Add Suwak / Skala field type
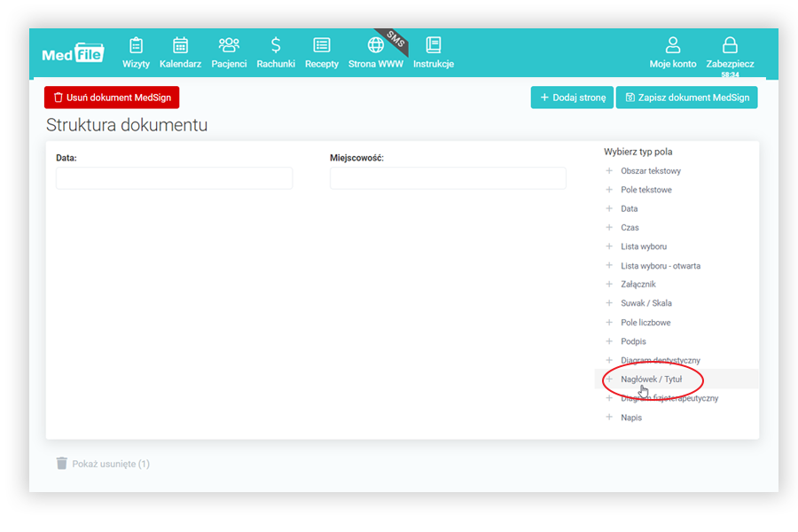Viewport: 798px width, 532px height. click(x=645, y=303)
